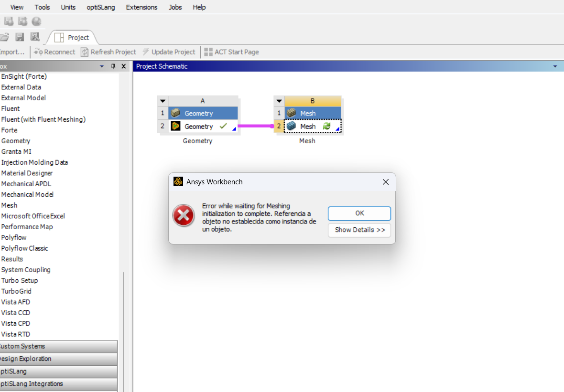Select External Data in toolbox

[21, 87]
